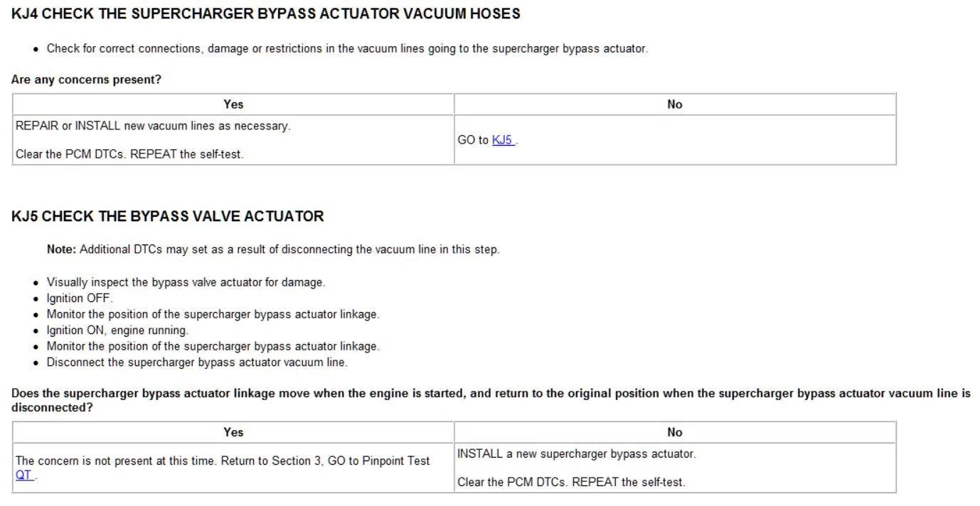The height and width of the screenshot is (506, 980).
Task: Click the KJ5 check bypass valve actuator heading
Action: tap(168, 216)
